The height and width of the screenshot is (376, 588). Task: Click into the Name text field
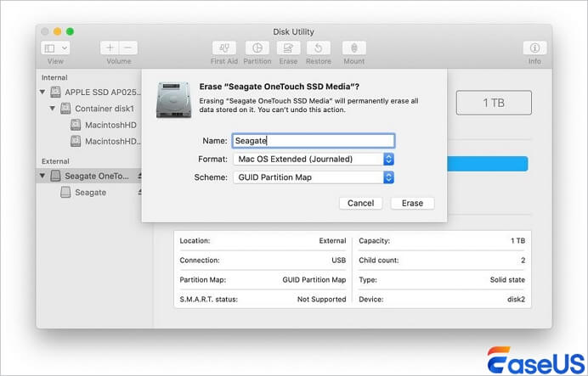click(x=314, y=141)
